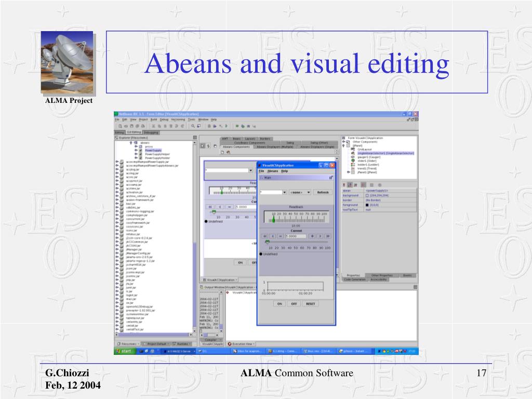Image resolution: width=532 pixels, height=399 pixels.
Task: Select the Code Generation tab
Action: tap(354, 279)
